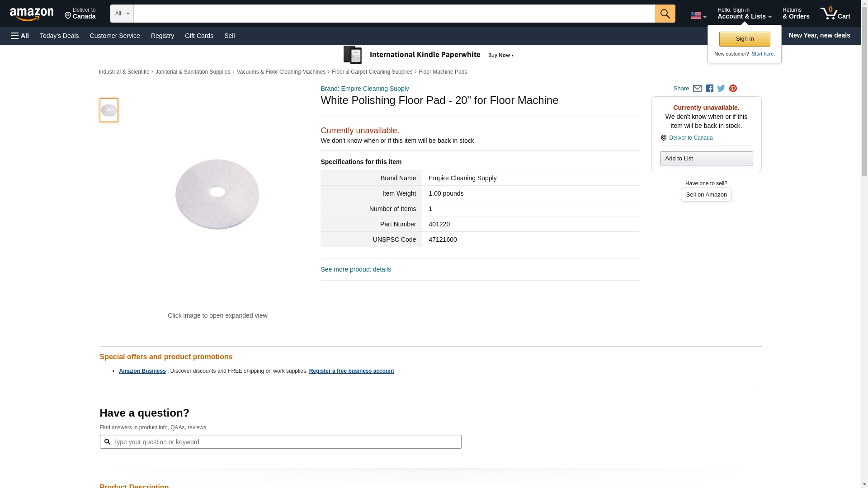Open Gift Cards nav item
Screen dimensions: 868x488
[x=199, y=36]
